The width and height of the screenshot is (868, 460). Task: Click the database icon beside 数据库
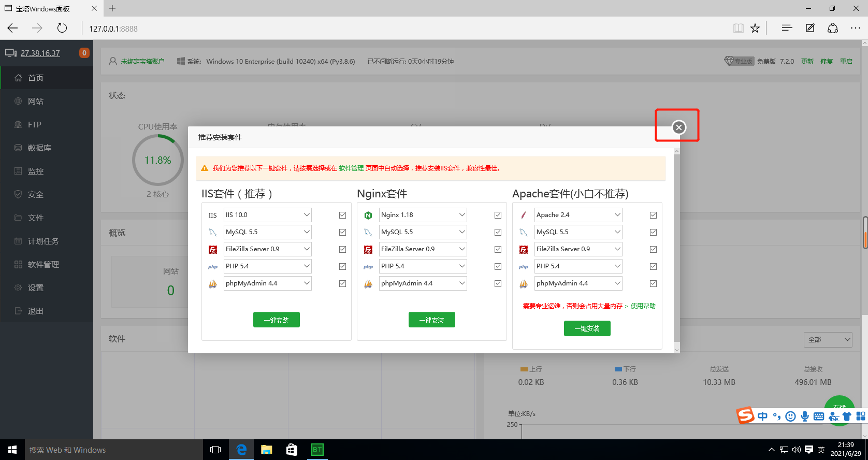[18, 148]
